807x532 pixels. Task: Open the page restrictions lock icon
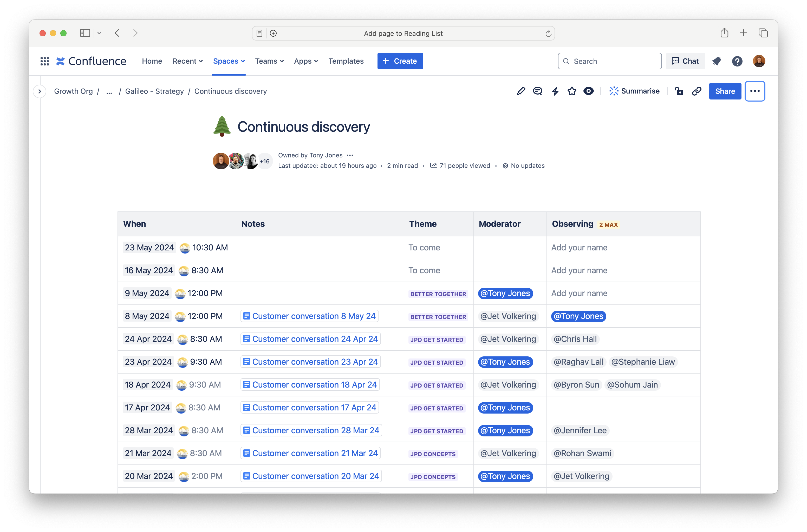pyautogui.click(x=679, y=91)
